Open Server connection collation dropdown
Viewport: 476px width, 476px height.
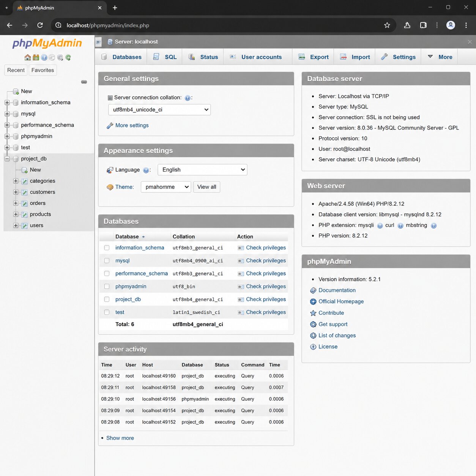coord(159,110)
